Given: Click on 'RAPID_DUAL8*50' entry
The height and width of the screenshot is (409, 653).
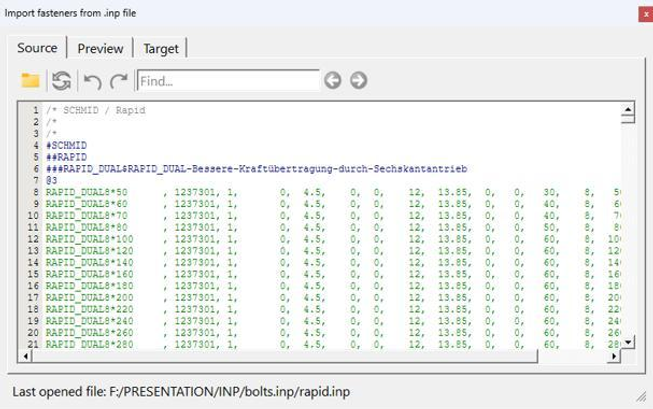Looking at the screenshot, I should coord(87,192).
